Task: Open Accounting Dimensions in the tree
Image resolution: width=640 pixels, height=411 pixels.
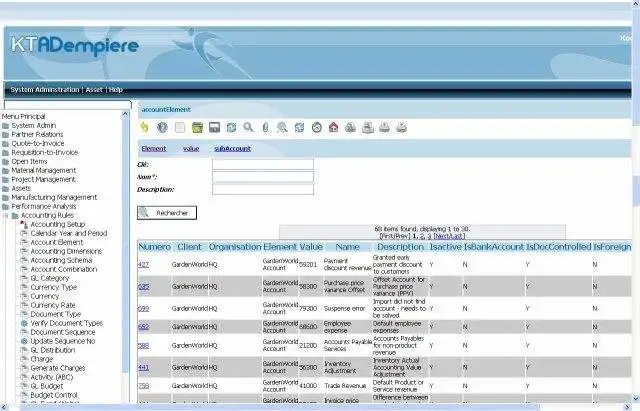Action: pyautogui.click(x=66, y=251)
